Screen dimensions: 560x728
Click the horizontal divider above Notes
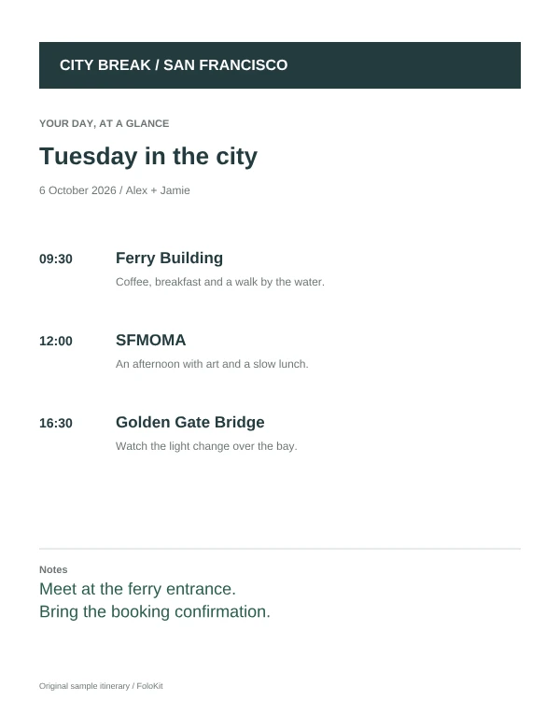coord(280,549)
